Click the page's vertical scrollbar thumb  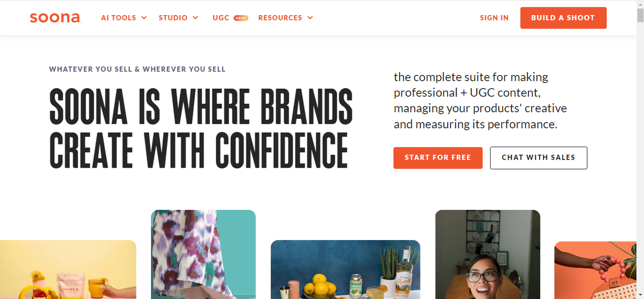point(640,15)
